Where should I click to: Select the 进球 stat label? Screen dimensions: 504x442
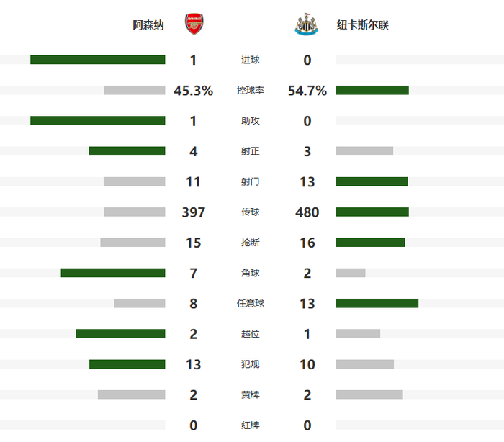pyautogui.click(x=251, y=60)
